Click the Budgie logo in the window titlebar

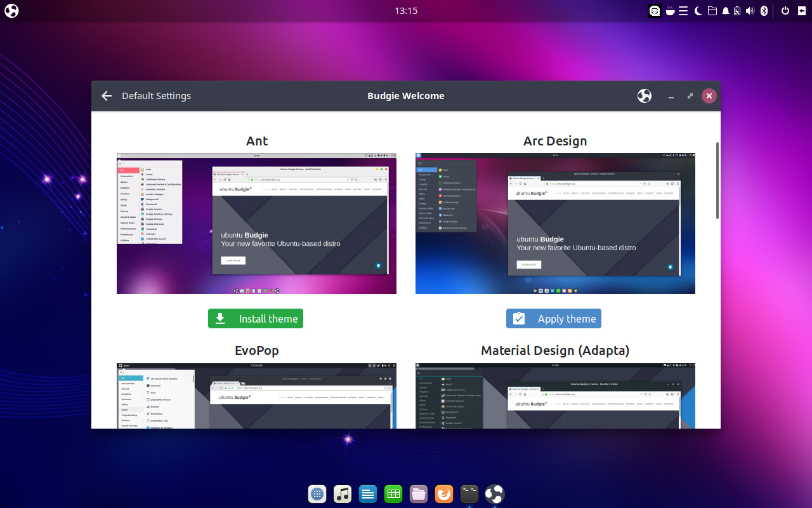644,95
